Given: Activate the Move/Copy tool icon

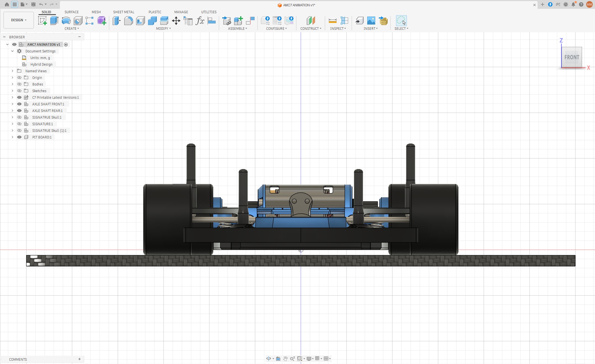Looking at the screenshot, I should click(x=176, y=21).
